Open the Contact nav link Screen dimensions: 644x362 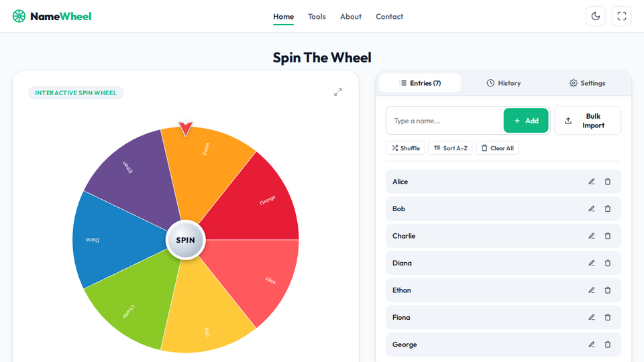coord(389,16)
